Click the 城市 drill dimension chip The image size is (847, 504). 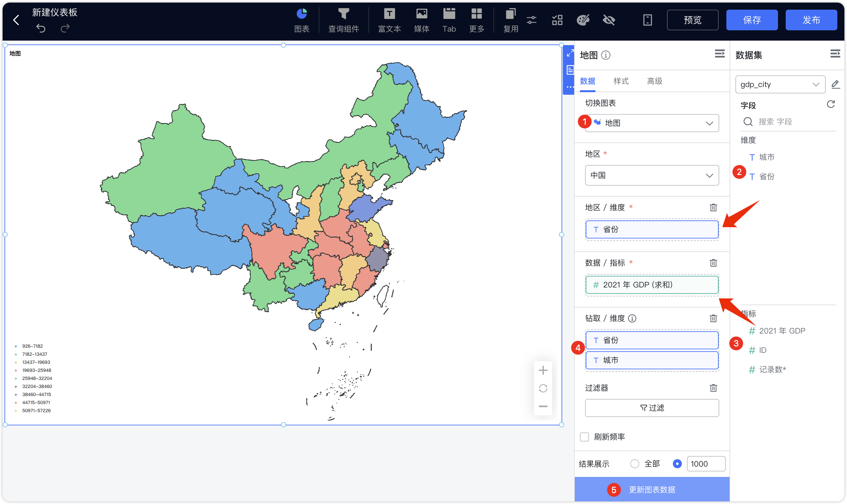click(652, 360)
